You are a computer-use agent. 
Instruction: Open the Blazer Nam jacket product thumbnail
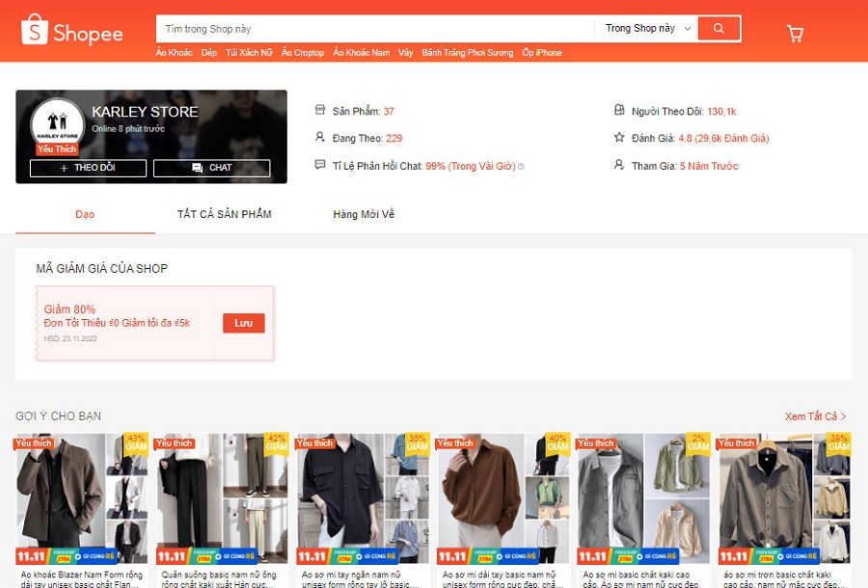click(81, 498)
